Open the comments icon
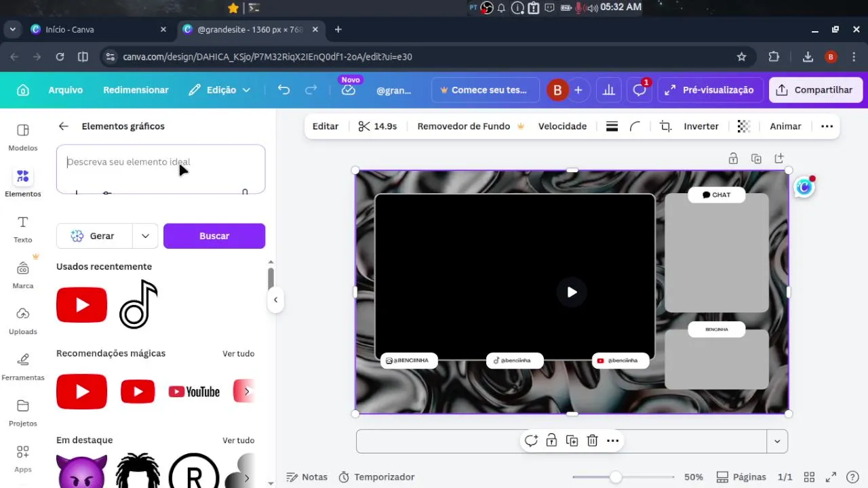This screenshot has height=488, width=868. tap(639, 90)
